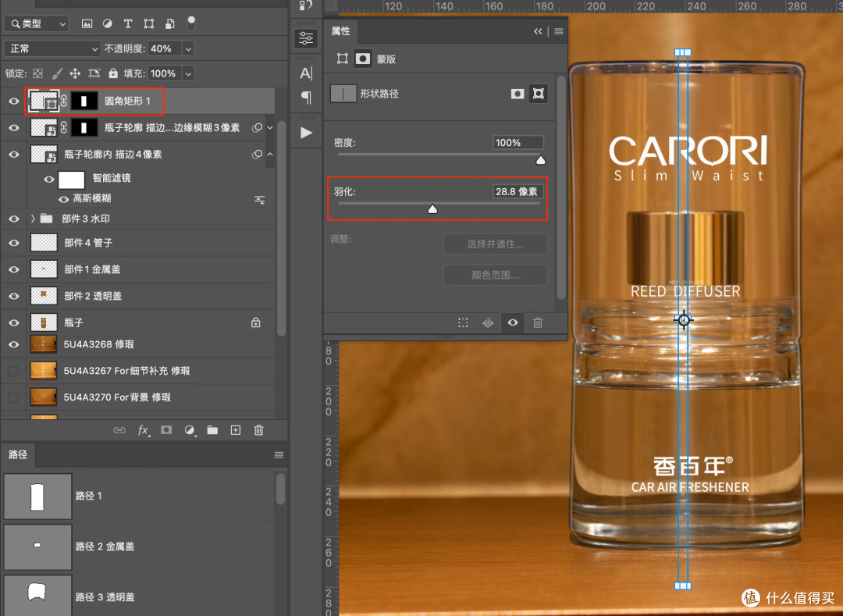
Task: Collapse smart filters of 瓶子轮廓内 描边4像素
Action: [x=270, y=155]
